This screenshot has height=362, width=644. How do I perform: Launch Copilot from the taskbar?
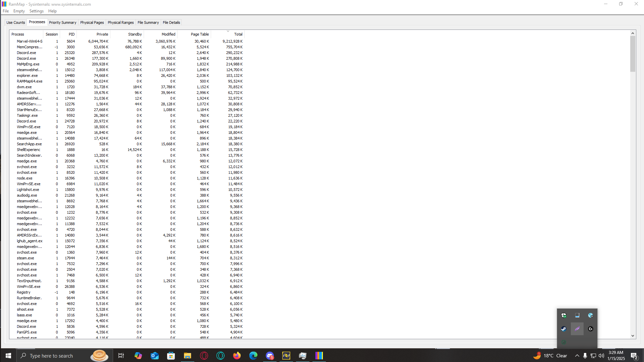(138, 356)
